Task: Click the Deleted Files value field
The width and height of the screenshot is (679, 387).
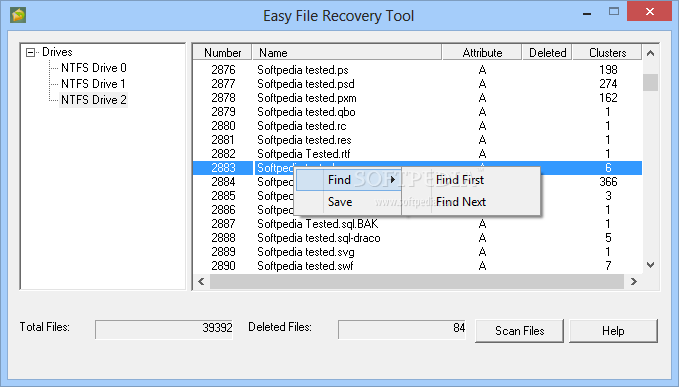Action: pyautogui.click(x=402, y=329)
